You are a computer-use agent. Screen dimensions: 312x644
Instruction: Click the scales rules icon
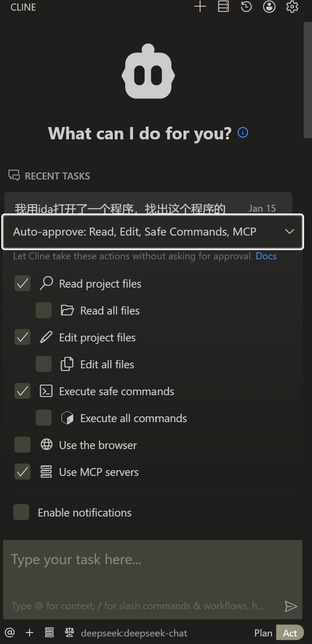point(70,633)
